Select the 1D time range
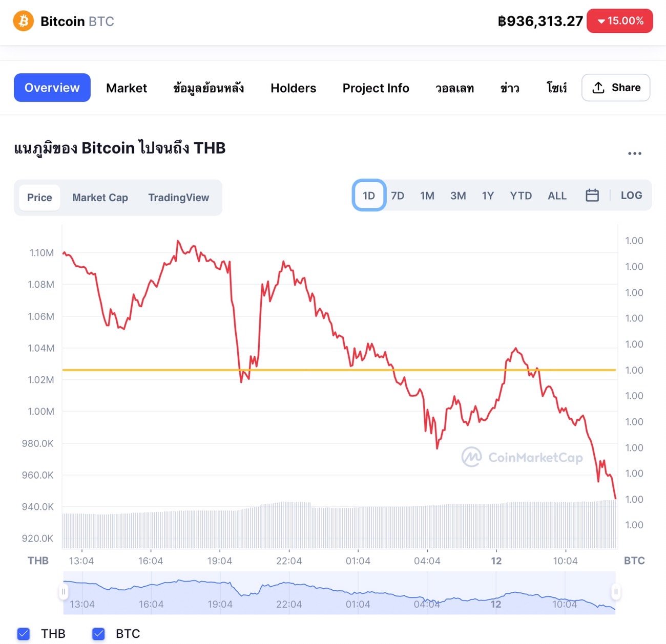Screen dimensions: 666x644 point(369,195)
